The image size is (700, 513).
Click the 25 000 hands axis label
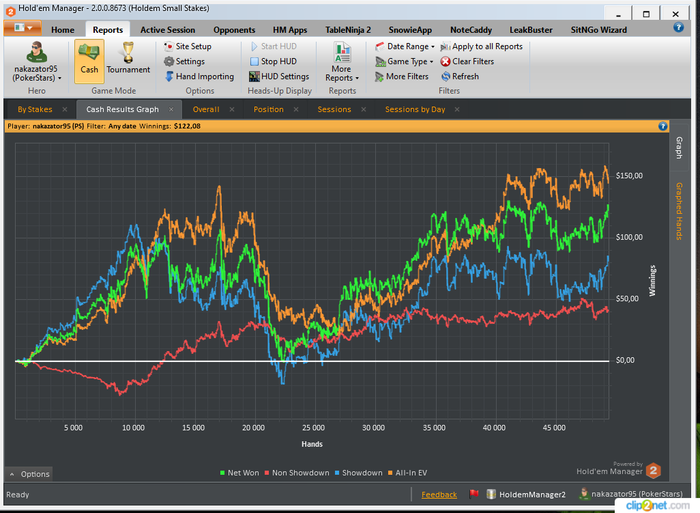click(313, 428)
